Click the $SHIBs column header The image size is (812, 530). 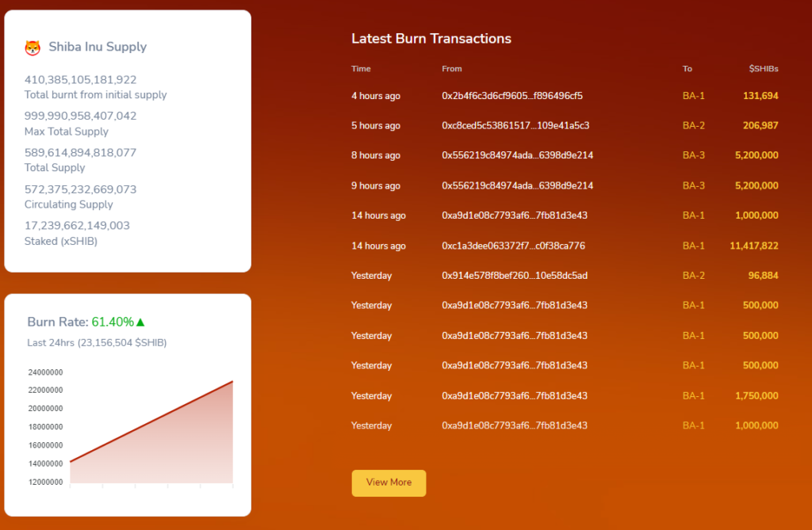click(x=764, y=68)
